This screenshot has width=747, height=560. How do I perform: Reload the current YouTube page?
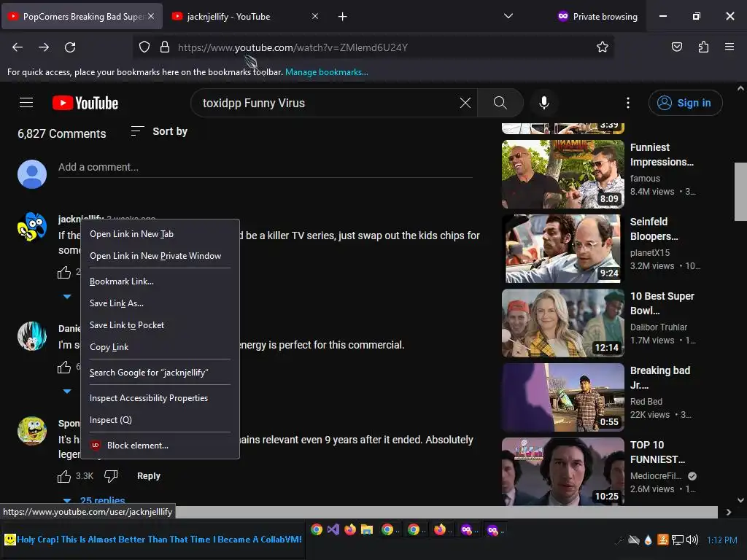coord(70,47)
